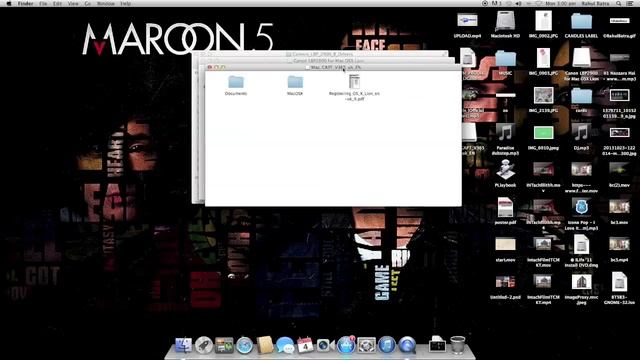Open the File menu

click(x=43, y=4)
